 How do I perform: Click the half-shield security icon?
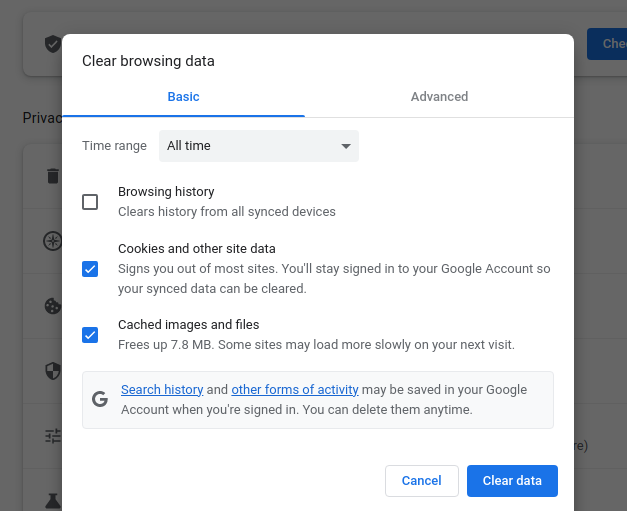[53, 371]
